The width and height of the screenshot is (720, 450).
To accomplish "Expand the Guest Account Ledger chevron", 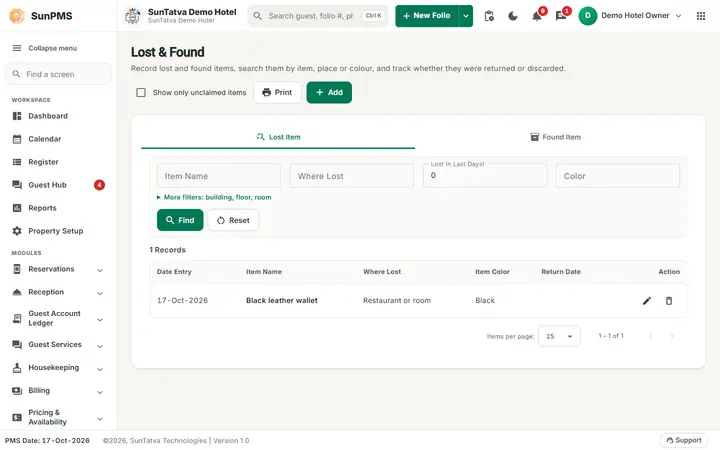I will coord(100,320).
